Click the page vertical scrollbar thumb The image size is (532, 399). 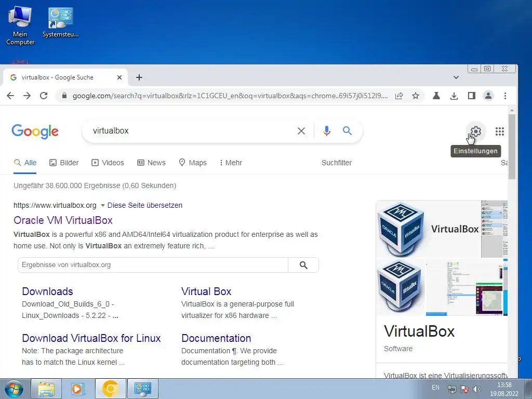[x=512, y=147]
